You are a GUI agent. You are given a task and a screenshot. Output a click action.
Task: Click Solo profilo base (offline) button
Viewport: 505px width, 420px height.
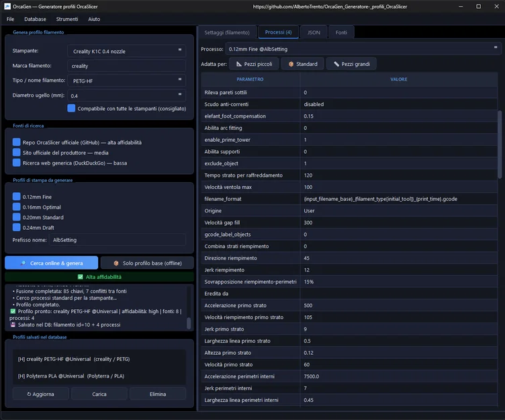point(147,263)
